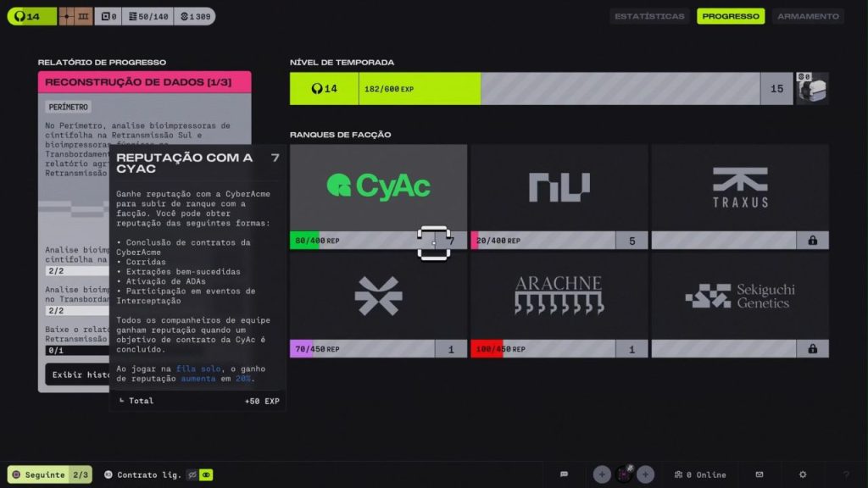Add squad member with right plus slot
868x488 pixels.
646,474
